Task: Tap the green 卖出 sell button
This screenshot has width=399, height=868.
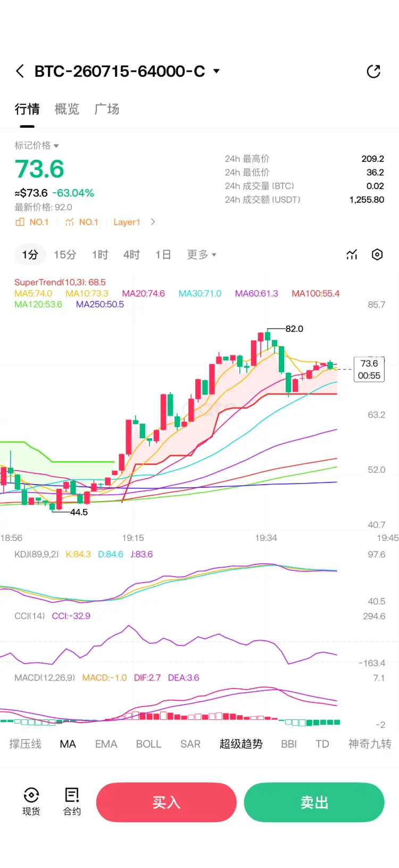Action: click(x=314, y=803)
